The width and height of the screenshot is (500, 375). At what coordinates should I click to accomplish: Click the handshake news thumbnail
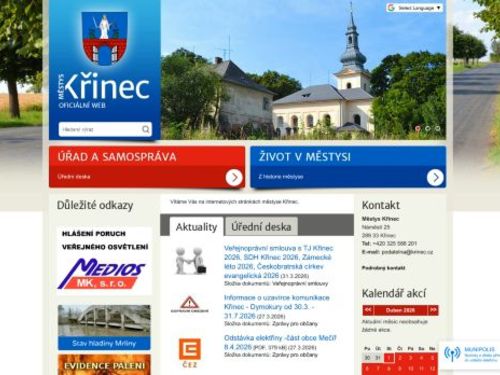point(190,261)
